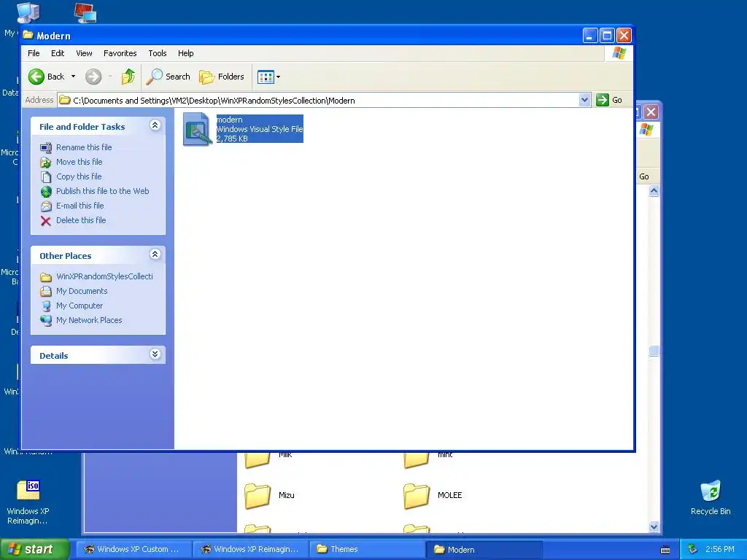Go to My Network Places link
Screen dimensions: 747x560
coord(88,320)
